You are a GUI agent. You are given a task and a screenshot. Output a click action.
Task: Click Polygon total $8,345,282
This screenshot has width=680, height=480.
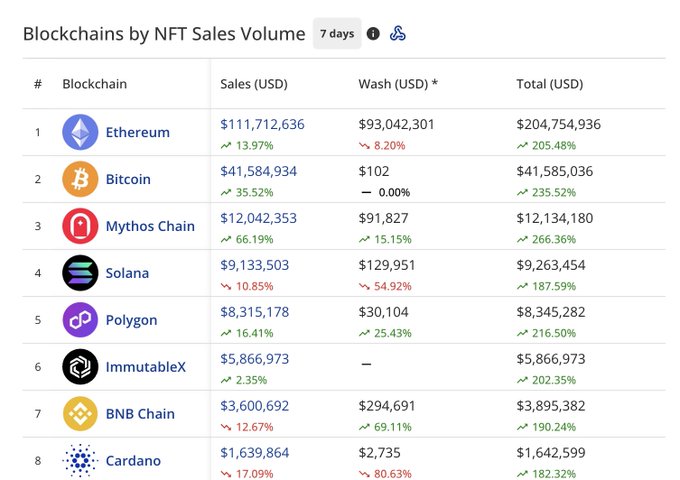[551, 312]
